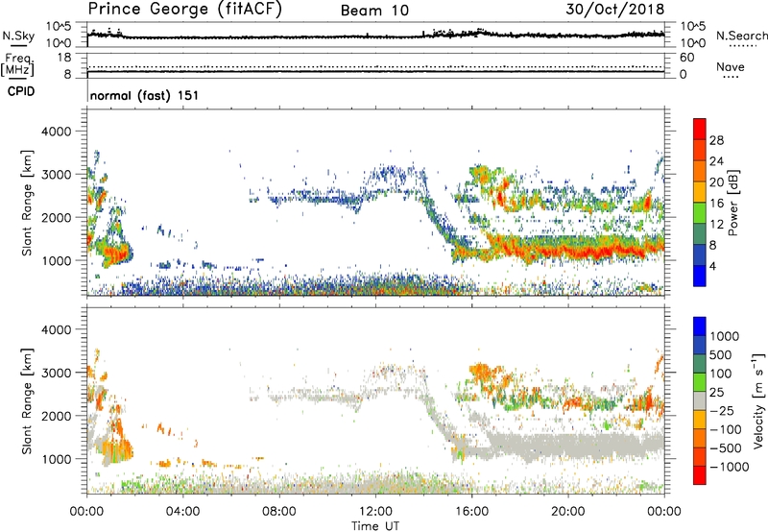Click the 20 tick on Power color bar
Viewport: 768px width, 532px height.
[716, 182]
